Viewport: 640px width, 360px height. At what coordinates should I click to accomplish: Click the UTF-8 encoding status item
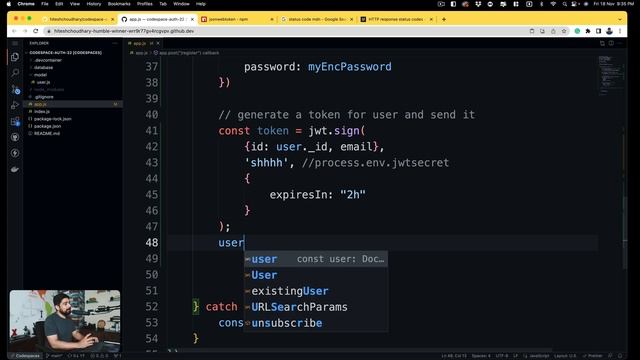coord(502,356)
